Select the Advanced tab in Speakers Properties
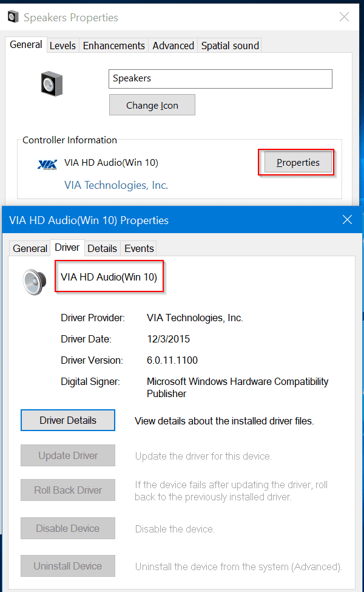This screenshot has width=364, height=592. point(173,46)
